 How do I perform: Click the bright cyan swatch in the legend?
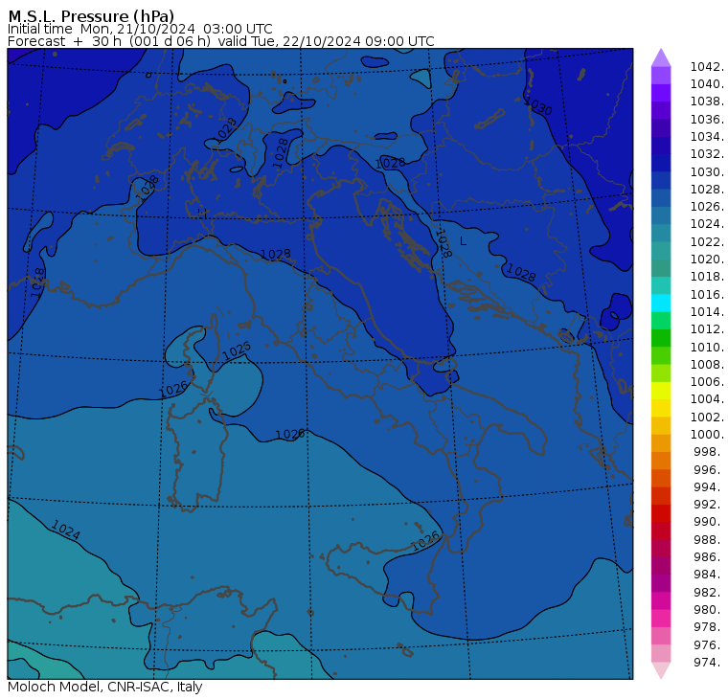(x=661, y=304)
